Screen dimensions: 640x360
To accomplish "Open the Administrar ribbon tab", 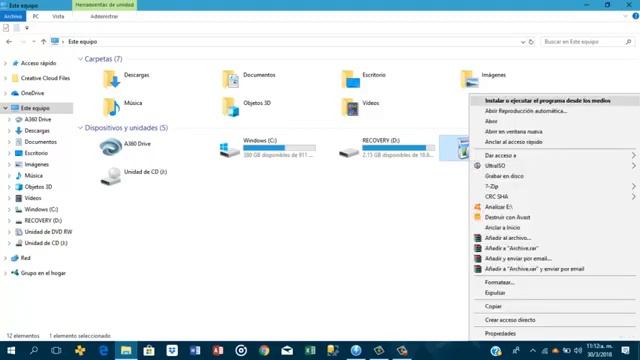I will 104,16.
